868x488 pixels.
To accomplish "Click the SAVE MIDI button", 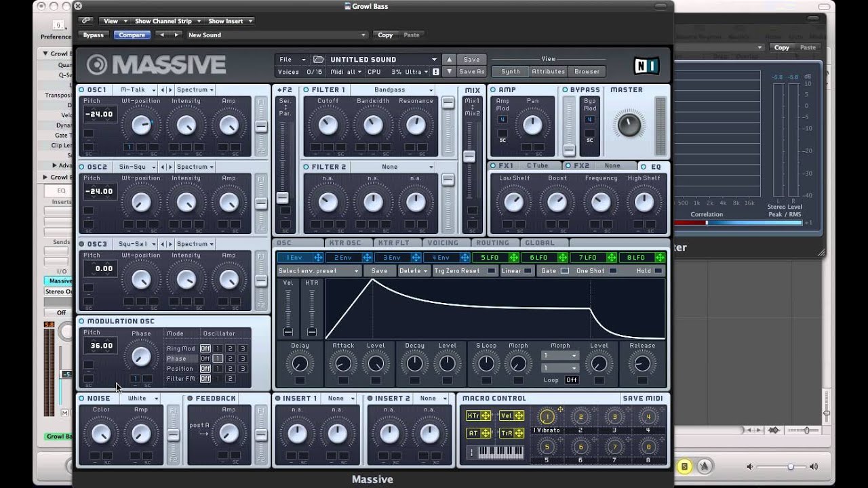I will [x=642, y=399].
